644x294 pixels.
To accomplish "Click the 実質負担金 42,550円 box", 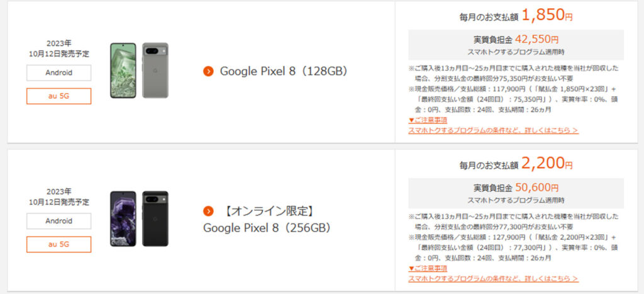I will tap(516, 45).
